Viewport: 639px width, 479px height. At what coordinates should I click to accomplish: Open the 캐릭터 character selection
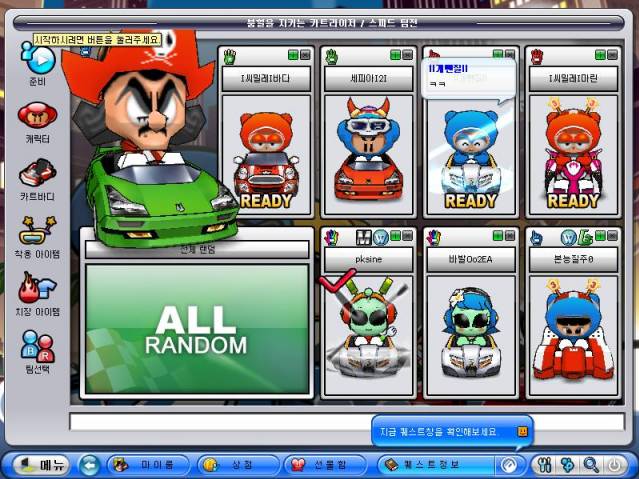click(x=37, y=115)
